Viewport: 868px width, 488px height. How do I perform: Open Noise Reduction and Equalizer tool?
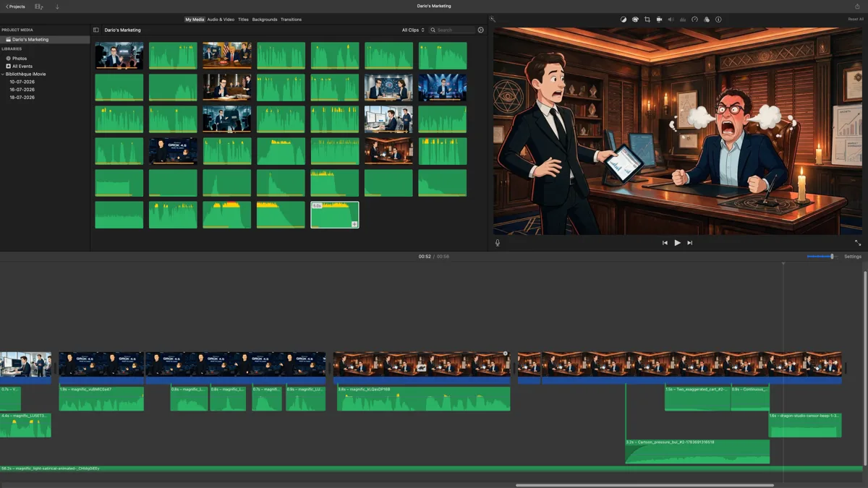683,20
